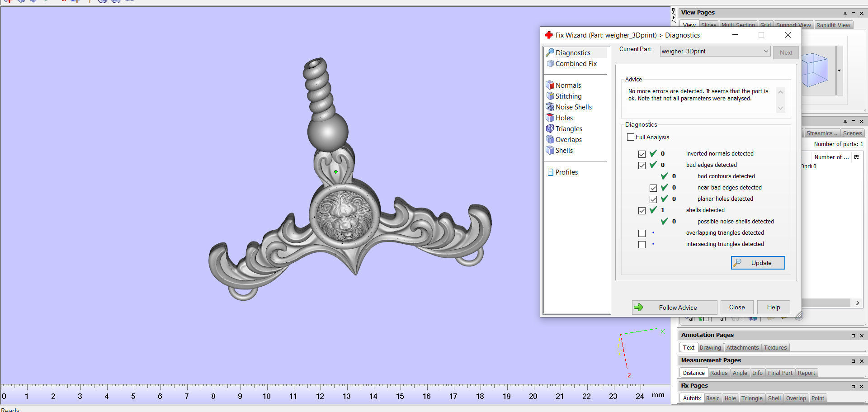The image size is (868, 412).
Task: Click the 3D view cube thumbnail
Action: pos(815,70)
